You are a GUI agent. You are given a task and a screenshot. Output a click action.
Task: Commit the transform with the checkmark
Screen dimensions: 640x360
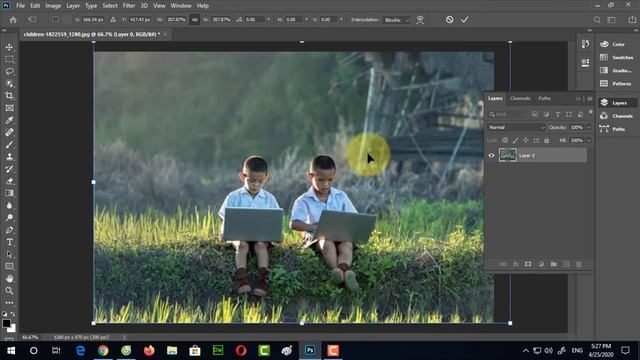pos(464,20)
